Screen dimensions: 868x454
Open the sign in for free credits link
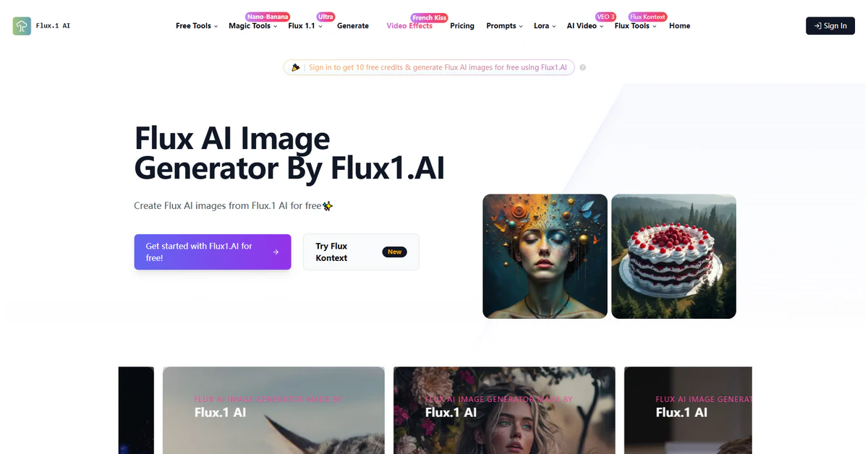[438, 67]
